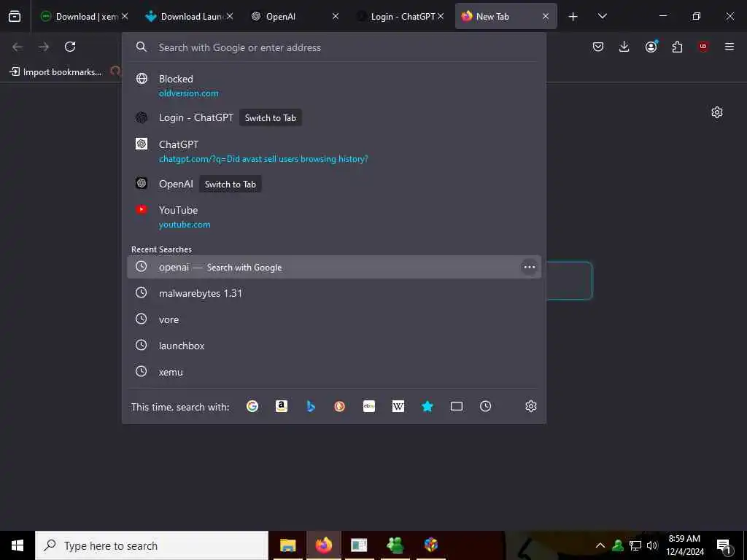Click Switch to Tab for Login - ChatGPT
Screen dimensions: 747x560
coord(270,117)
